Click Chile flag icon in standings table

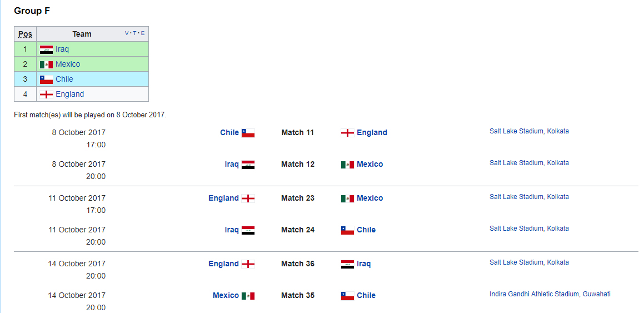point(47,80)
